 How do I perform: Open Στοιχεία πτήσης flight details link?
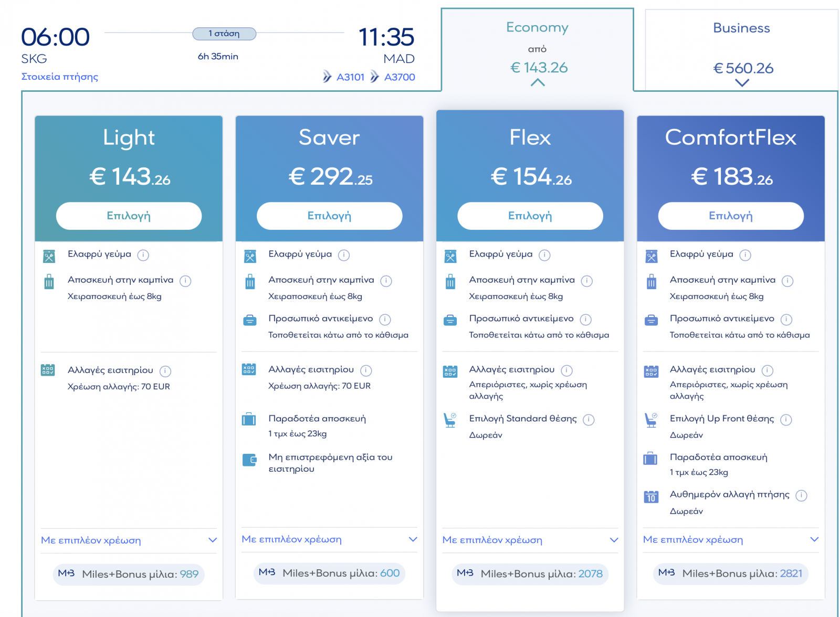[59, 77]
